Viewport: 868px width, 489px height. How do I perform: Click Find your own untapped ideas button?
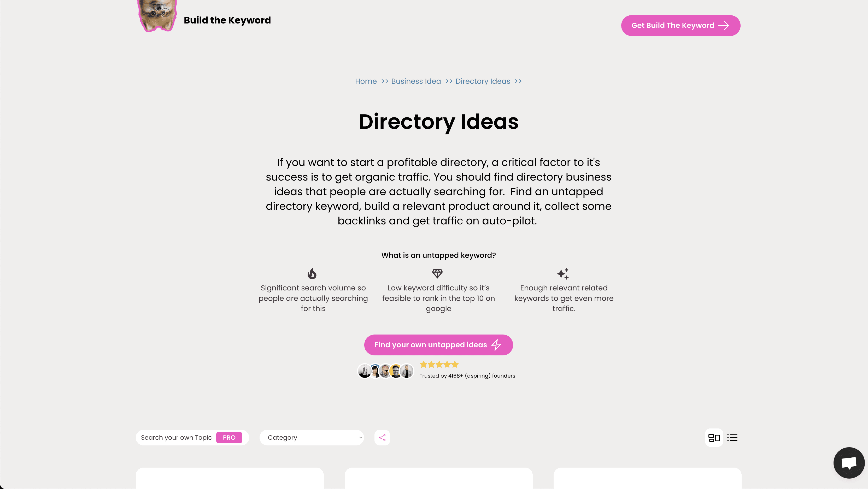(x=438, y=344)
